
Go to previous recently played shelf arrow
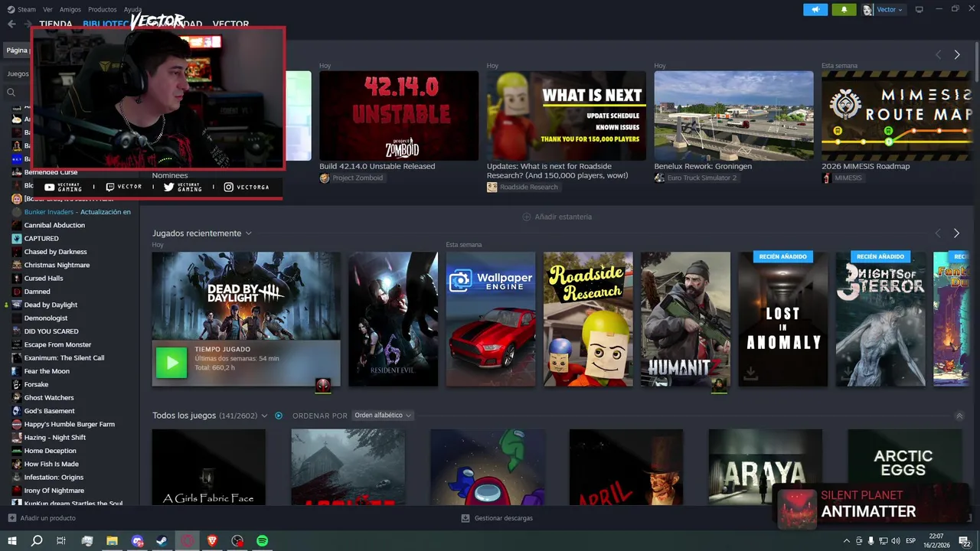(938, 233)
